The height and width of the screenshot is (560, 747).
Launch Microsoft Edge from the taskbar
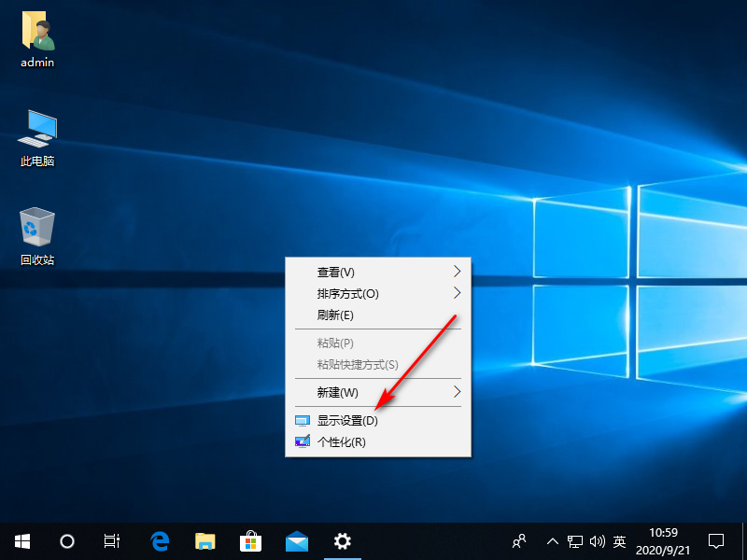(159, 541)
